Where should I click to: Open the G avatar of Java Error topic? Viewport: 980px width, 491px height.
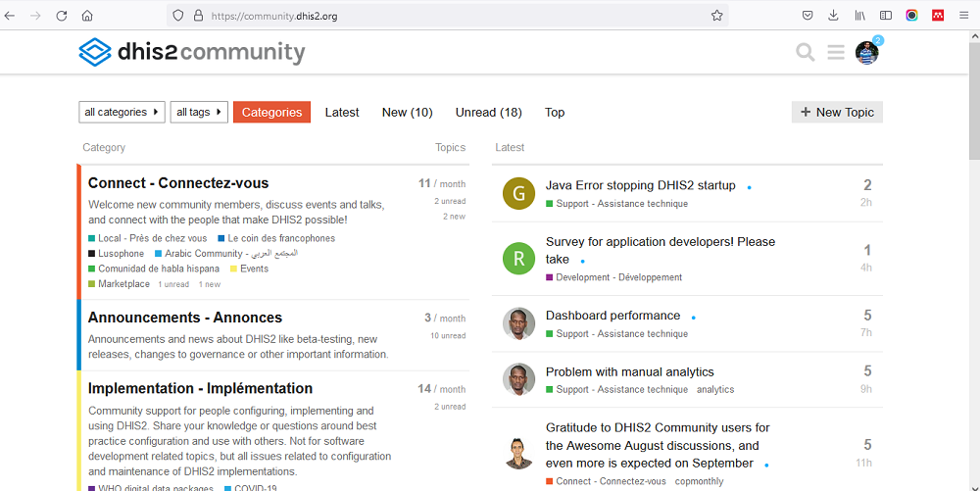coord(518,193)
